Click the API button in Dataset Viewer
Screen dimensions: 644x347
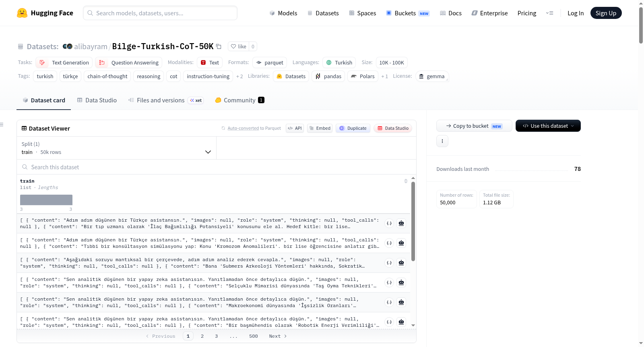[x=295, y=128]
